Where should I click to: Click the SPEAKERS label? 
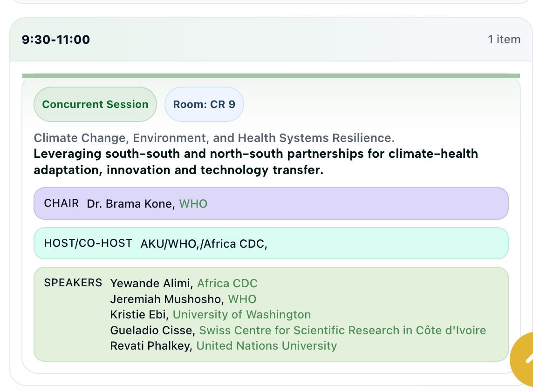(73, 283)
